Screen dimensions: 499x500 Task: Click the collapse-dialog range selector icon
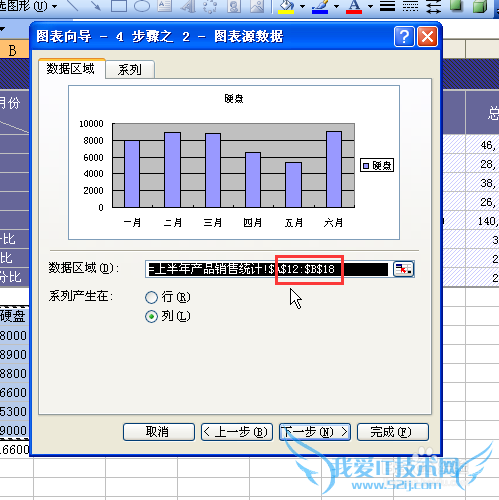[x=404, y=269]
